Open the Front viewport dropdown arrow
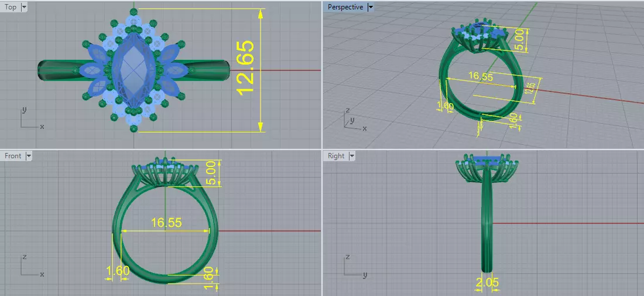The image size is (644, 296). 29,156
